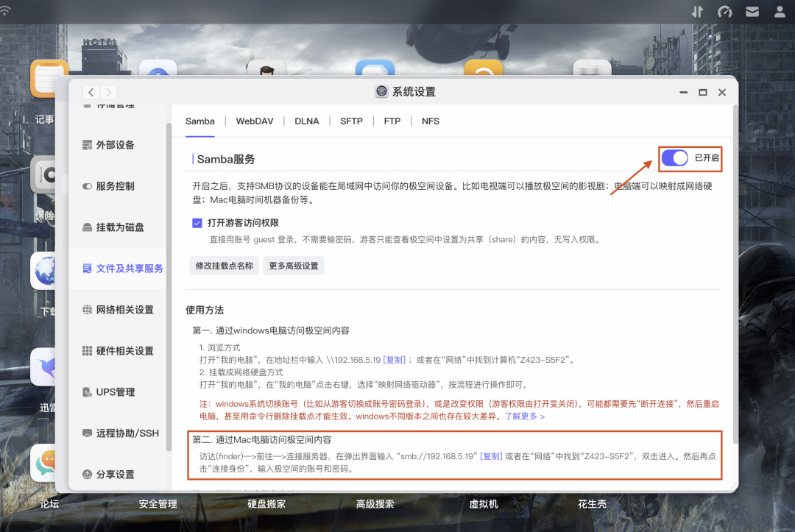Open UPS管理 in the sidebar

[x=116, y=391]
